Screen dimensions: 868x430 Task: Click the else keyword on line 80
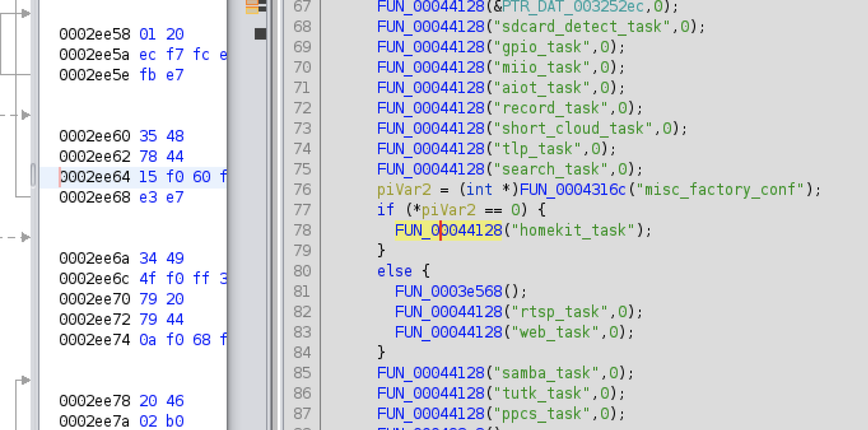click(395, 271)
